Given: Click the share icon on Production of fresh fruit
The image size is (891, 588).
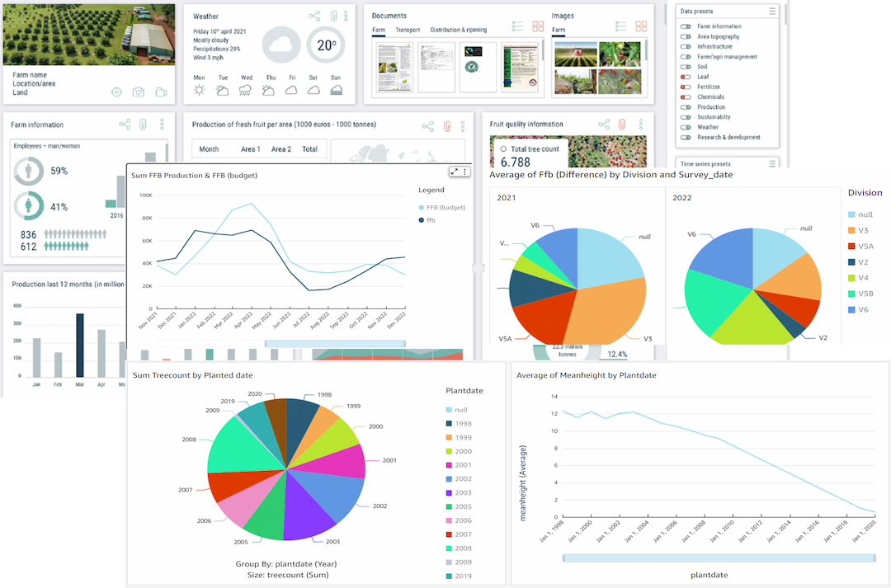Looking at the screenshot, I should 427,125.
